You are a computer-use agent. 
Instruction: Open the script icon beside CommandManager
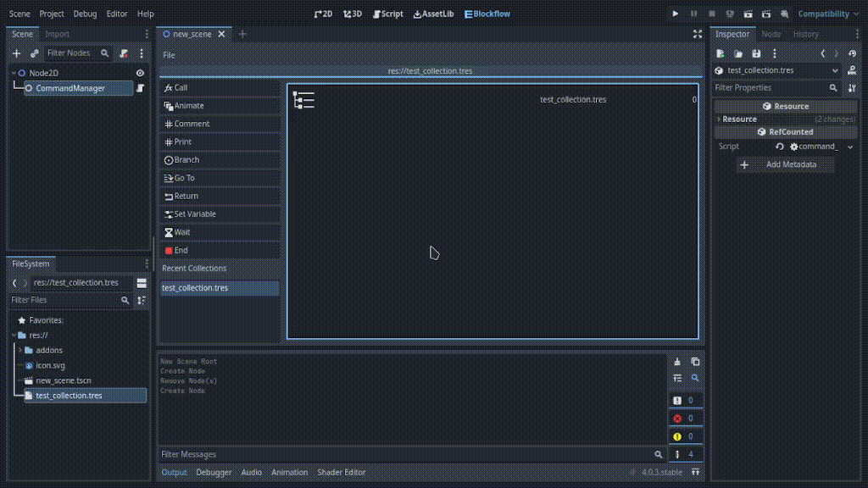click(x=141, y=88)
